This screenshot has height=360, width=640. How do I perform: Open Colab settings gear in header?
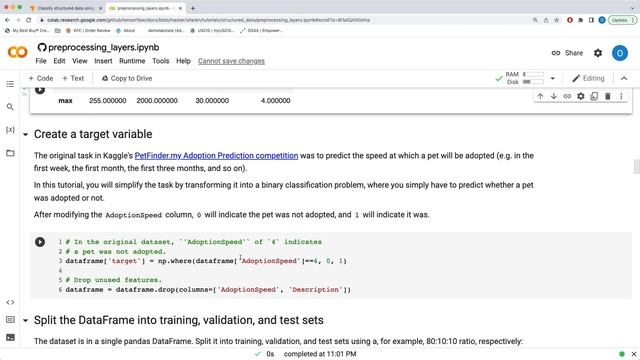click(598, 53)
